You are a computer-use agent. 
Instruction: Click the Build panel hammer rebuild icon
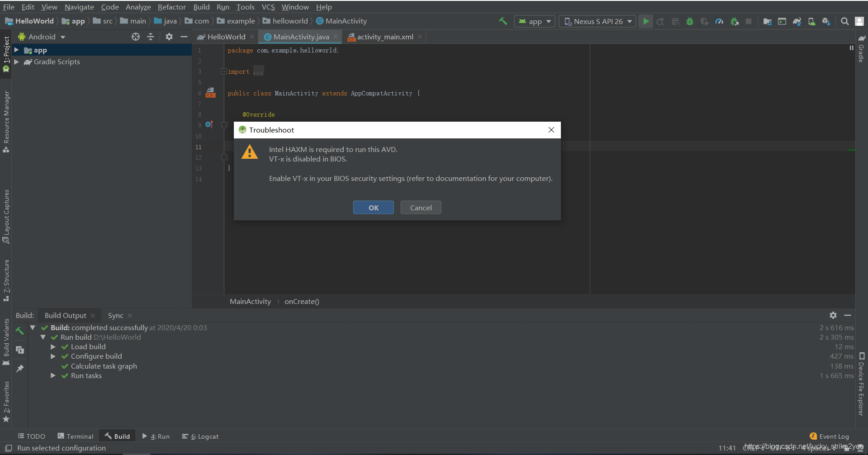(x=19, y=331)
